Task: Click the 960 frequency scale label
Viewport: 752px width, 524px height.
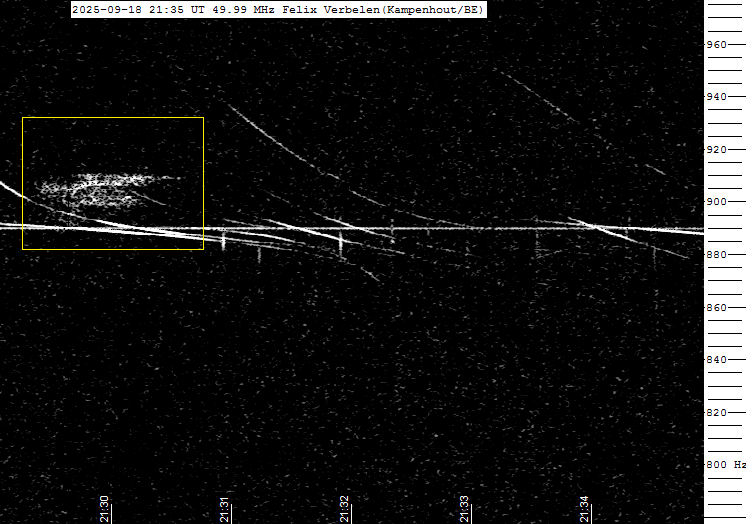Action: tap(716, 45)
